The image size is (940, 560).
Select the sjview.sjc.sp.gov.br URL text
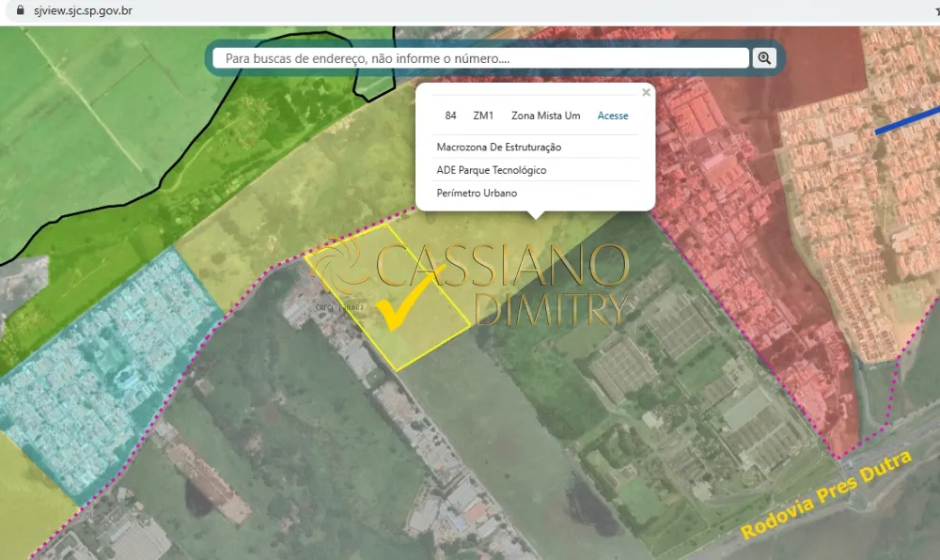click(x=83, y=10)
